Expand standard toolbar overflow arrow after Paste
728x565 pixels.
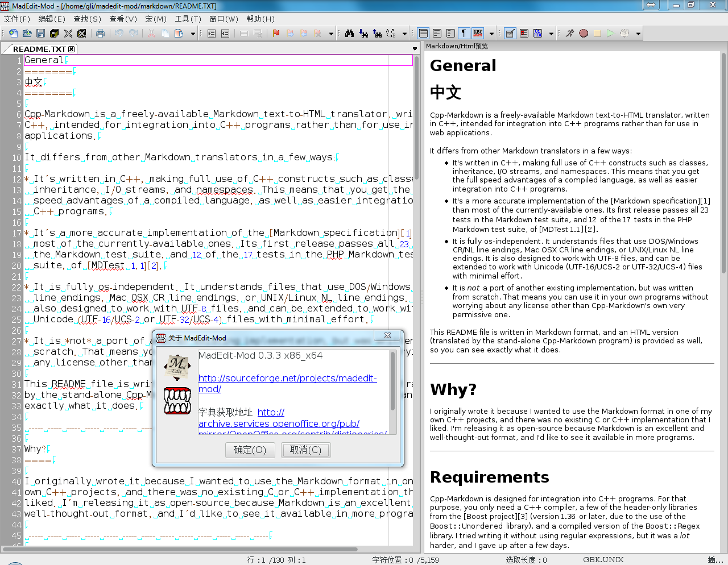193,34
